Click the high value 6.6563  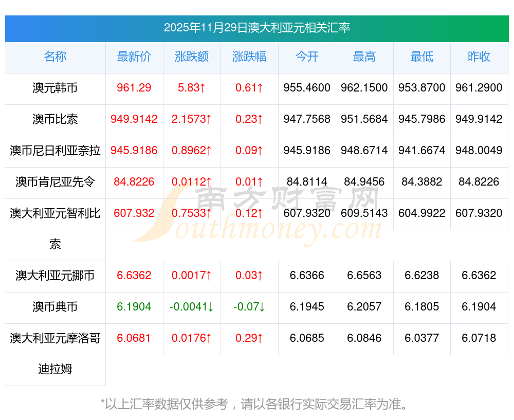click(364, 276)
